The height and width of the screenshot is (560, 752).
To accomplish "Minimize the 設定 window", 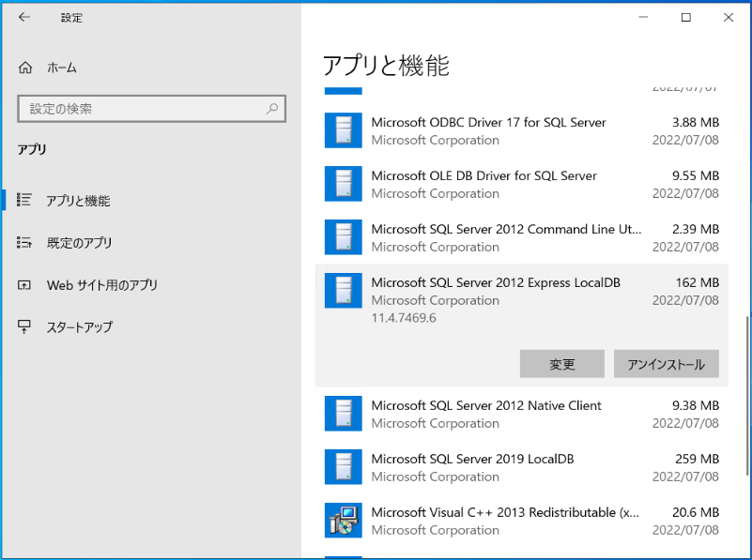I will pyautogui.click(x=644, y=17).
